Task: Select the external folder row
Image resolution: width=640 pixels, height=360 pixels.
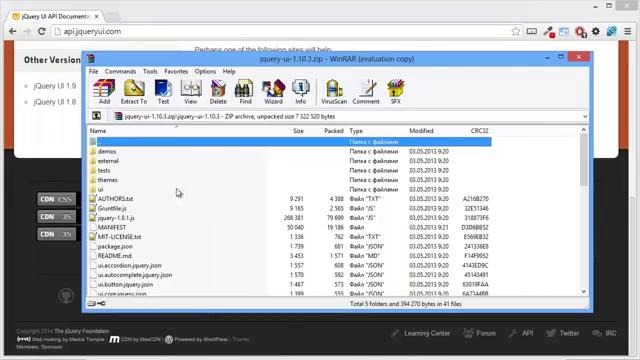Action: (290, 161)
